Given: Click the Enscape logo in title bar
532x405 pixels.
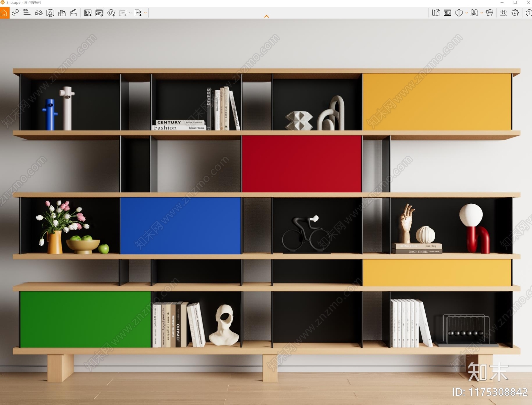Looking at the screenshot, I should 3,2.
